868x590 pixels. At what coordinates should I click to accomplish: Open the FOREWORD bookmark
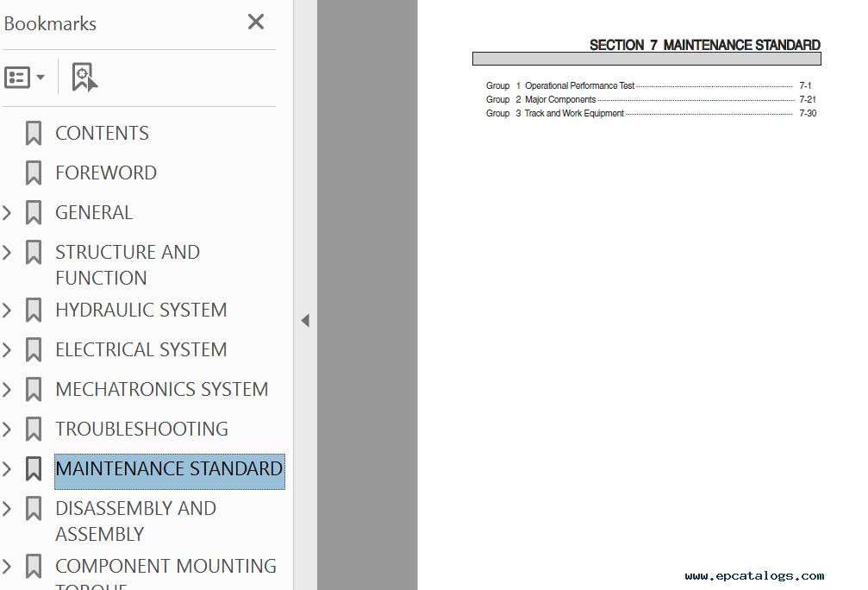(106, 173)
